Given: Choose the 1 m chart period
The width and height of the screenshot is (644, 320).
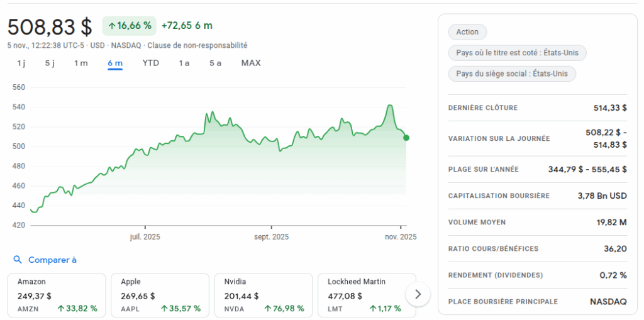Looking at the screenshot, I should point(80,63).
